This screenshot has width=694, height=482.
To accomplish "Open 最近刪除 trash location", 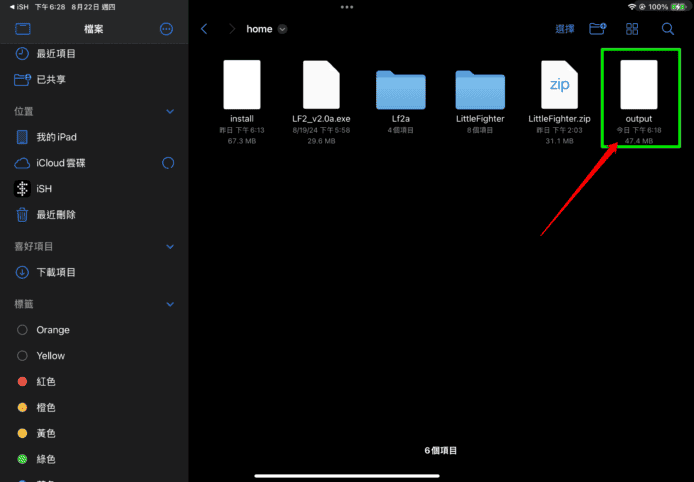I will [x=56, y=214].
